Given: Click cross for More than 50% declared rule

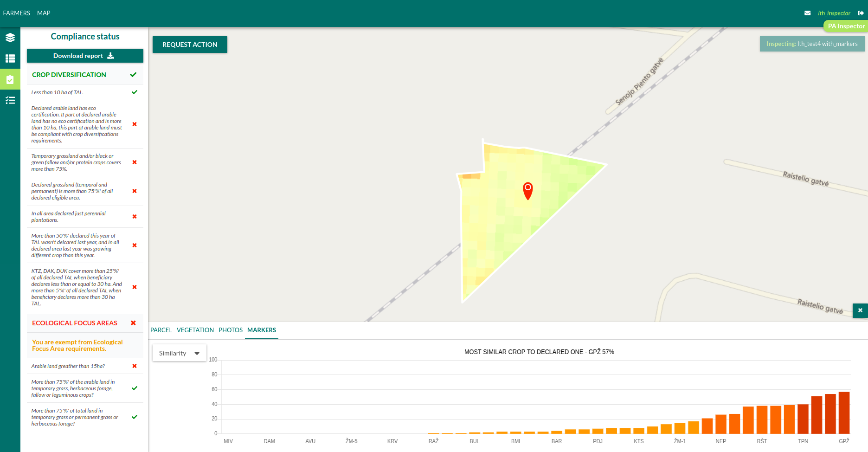Looking at the screenshot, I should tap(135, 245).
